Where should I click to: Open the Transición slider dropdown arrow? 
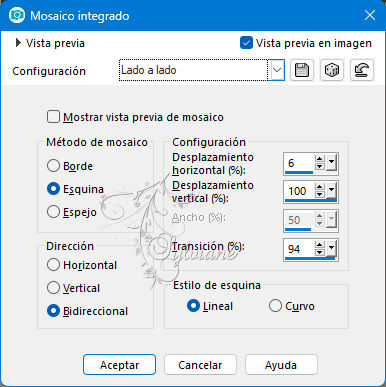tap(331, 248)
